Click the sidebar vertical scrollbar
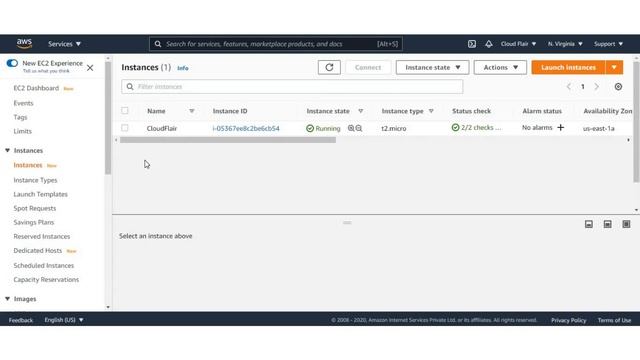Screen dimensions: 640x360 (108, 118)
